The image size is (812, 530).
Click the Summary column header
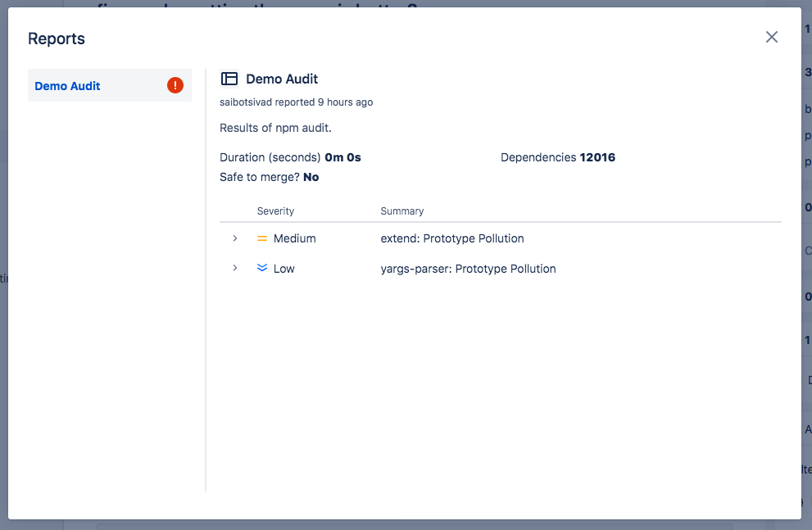[x=401, y=211]
